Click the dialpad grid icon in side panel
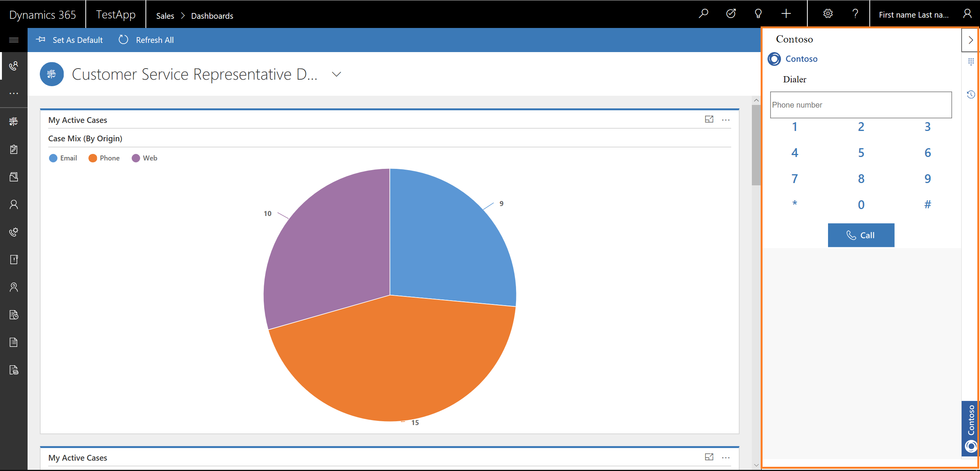The height and width of the screenshot is (471, 980). pos(971,61)
